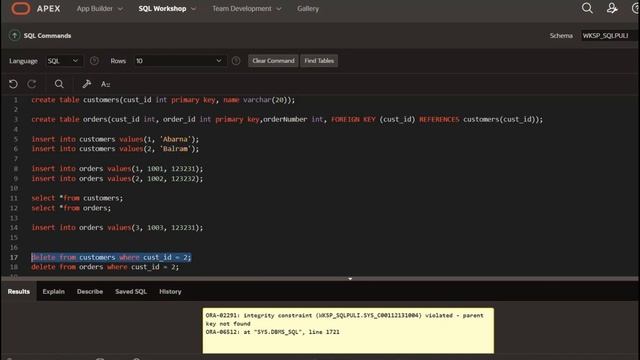Click the ORA-02291 error message text

[x=344, y=319]
